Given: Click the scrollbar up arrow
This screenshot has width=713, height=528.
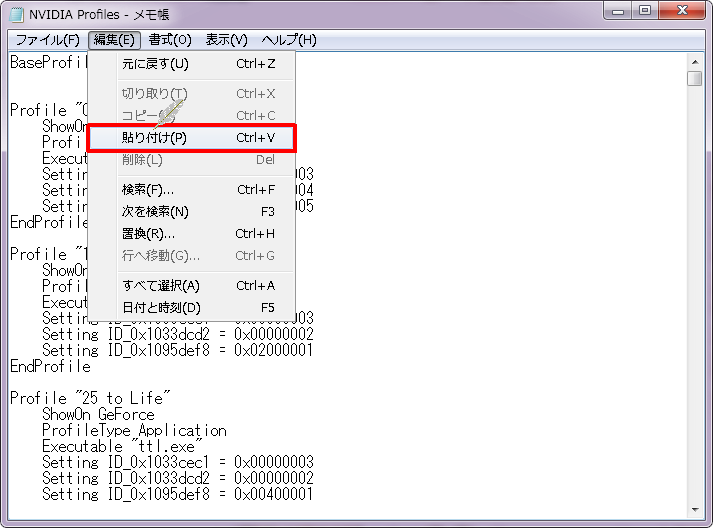Looking at the screenshot, I should point(695,62).
